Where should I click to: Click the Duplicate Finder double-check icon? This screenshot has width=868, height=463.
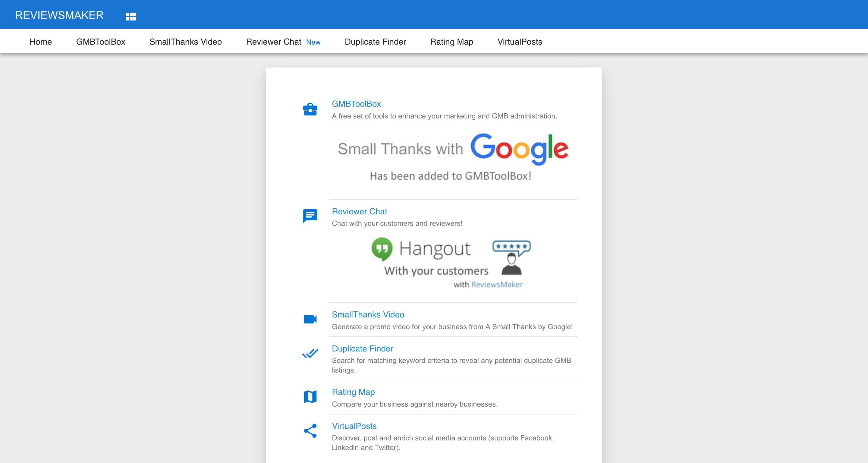point(310,354)
